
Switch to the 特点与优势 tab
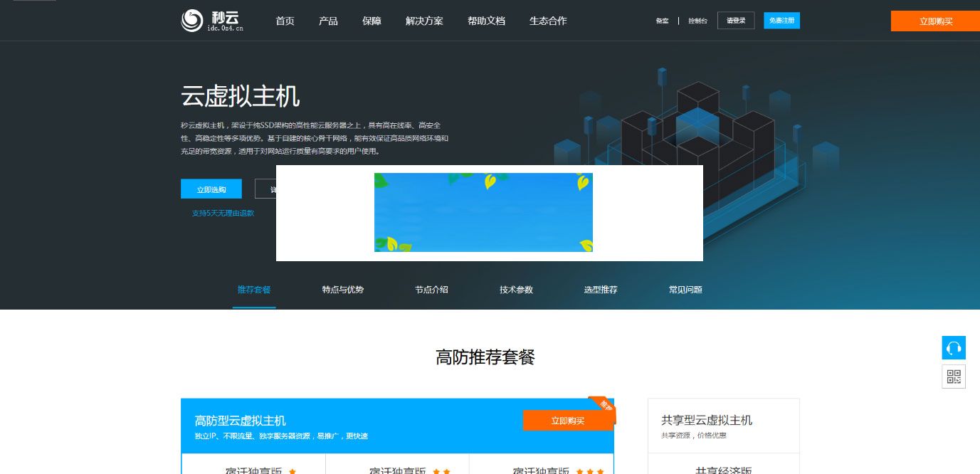tap(342, 290)
